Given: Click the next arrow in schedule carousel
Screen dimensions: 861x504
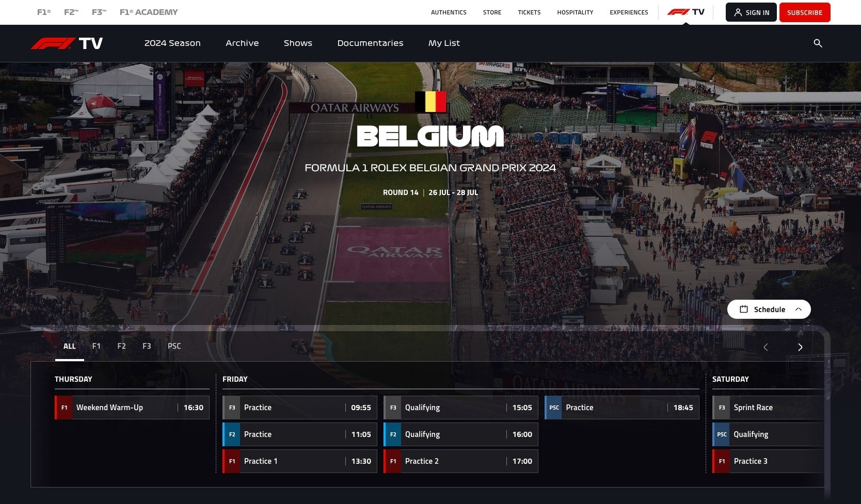Looking at the screenshot, I should tap(800, 347).
